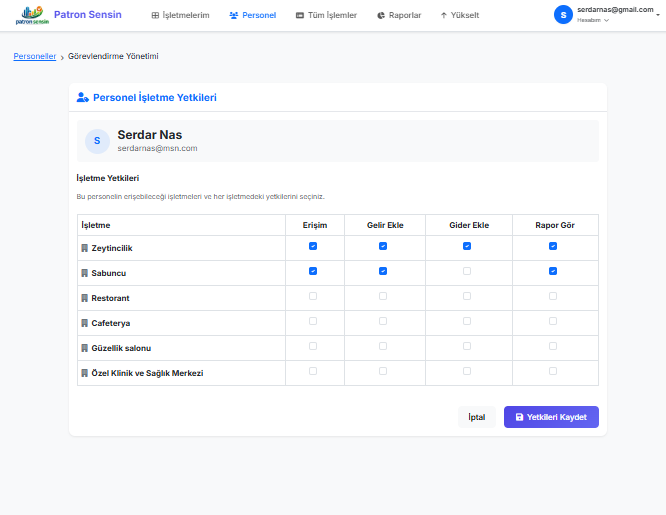Click the Tüm İşlemler card icon

coord(300,15)
